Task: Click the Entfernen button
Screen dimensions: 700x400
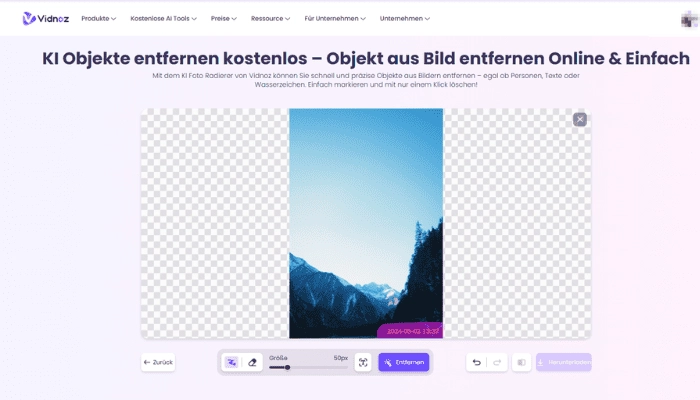Action: click(x=404, y=362)
